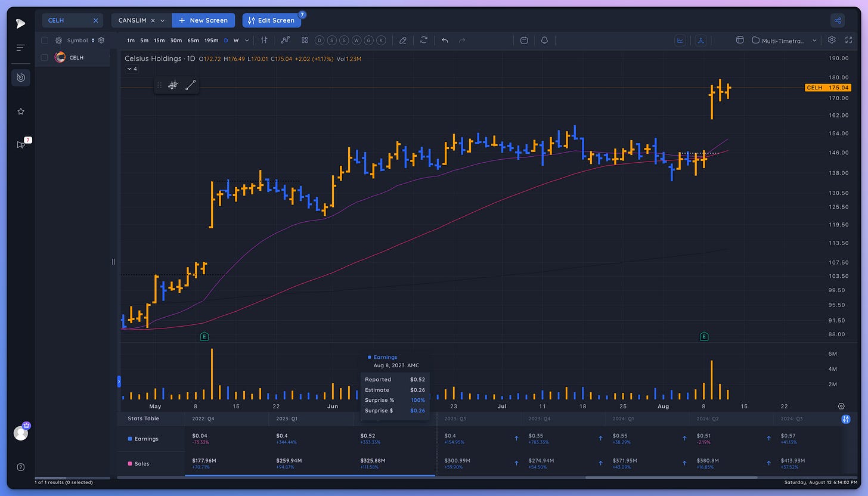This screenshot has width=868, height=496.
Task: Open column settings gear right of Symbol
Action: coord(101,41)
